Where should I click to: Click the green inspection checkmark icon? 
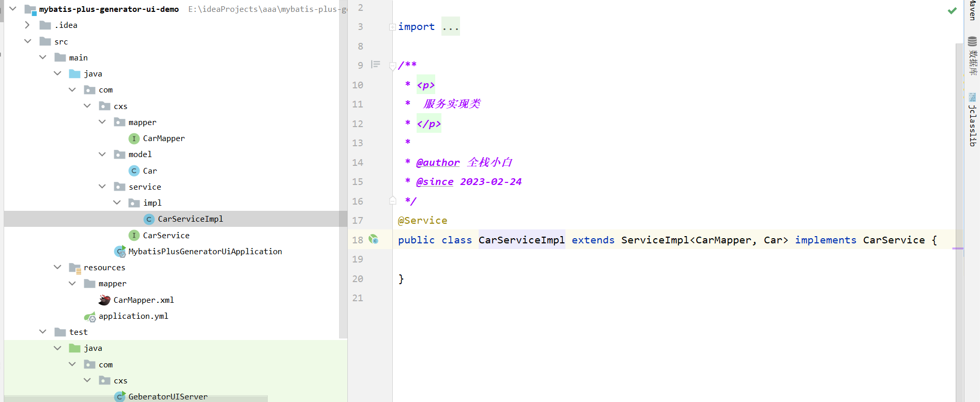952,10
